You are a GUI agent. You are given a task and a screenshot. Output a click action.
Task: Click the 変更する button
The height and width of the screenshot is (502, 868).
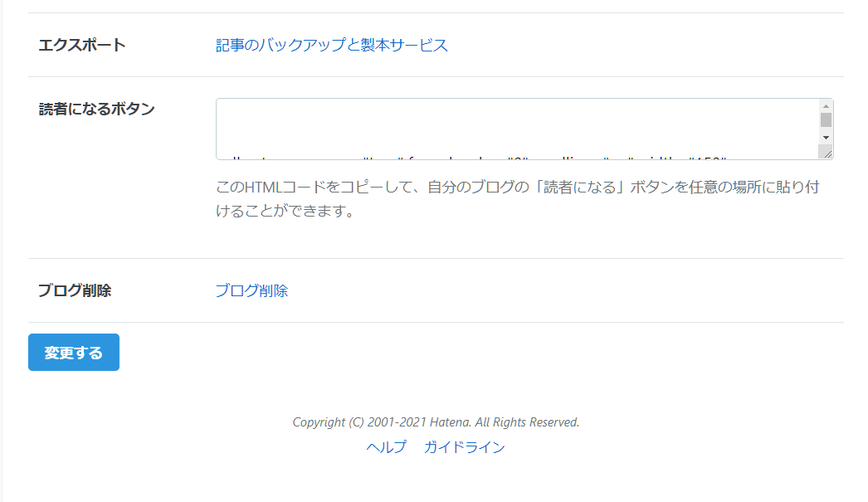[74, 352]
